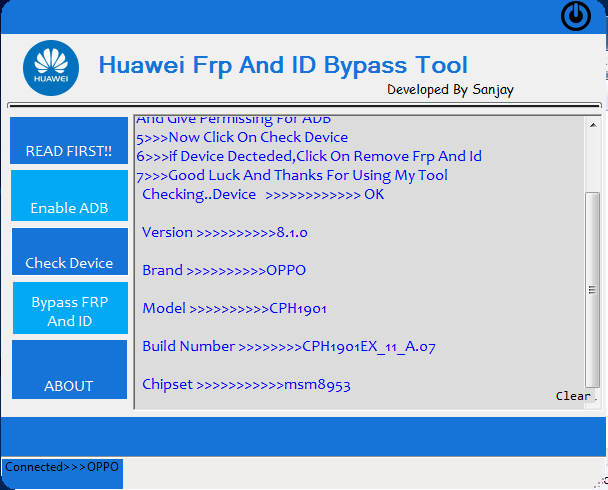Select the Brand OPPO log line
608x490 pixels.
[224, 270]
